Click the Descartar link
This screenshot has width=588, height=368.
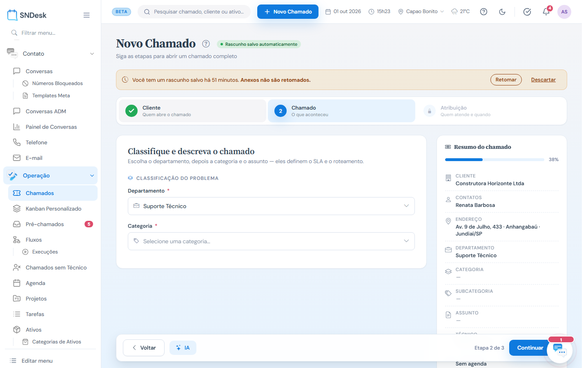point(543,80)
